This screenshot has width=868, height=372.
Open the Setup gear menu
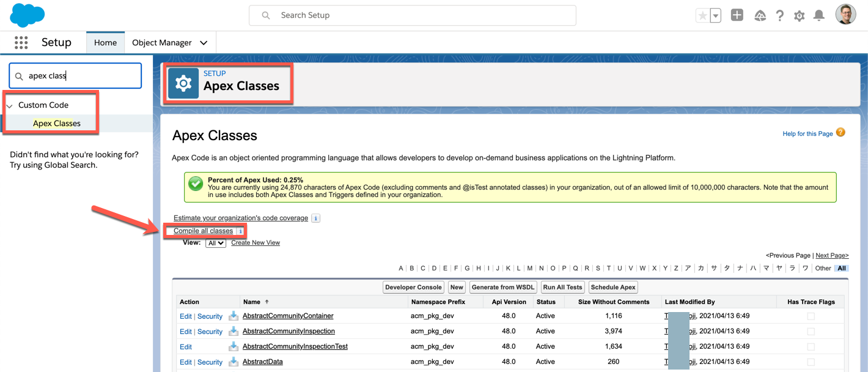click(x=799, y=16)
